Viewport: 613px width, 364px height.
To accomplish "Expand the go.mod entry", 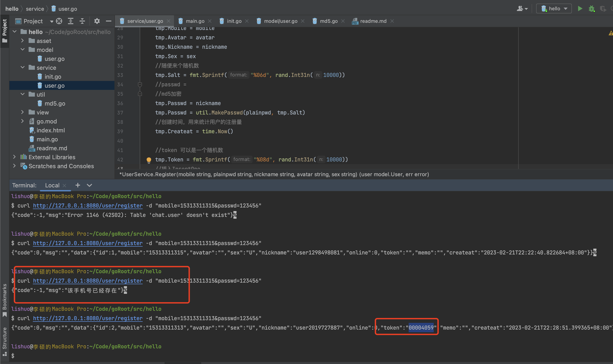I will coord(23,121).
